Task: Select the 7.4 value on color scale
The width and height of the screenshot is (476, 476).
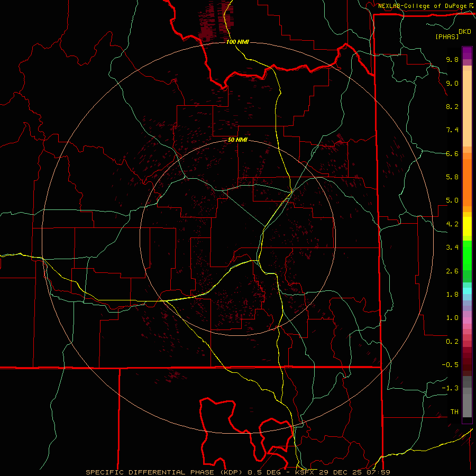Action: click(x=452, y=130)
